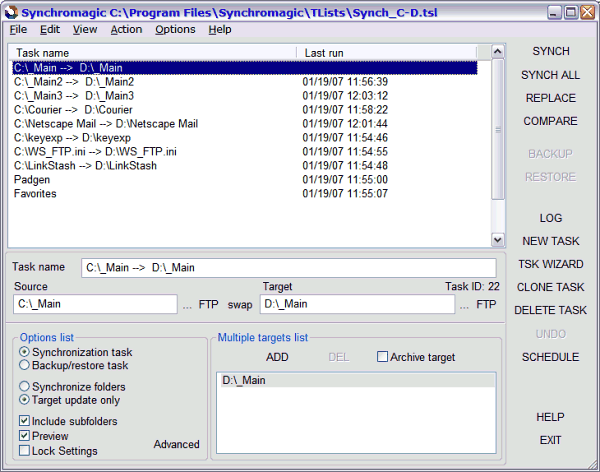600x472 pixels.
Task: Swap source and target paths
Action: coord(240,305)
